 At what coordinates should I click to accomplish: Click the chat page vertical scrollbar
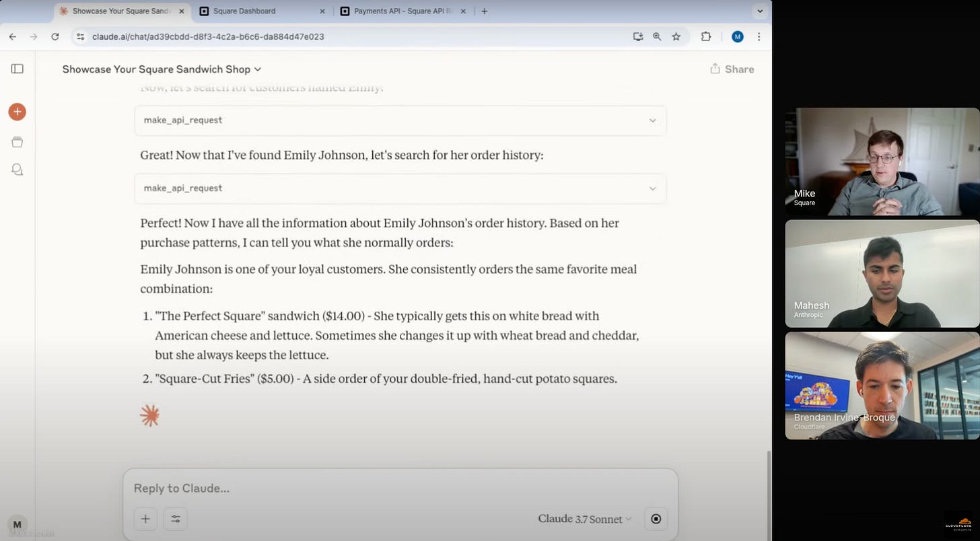point(769,497)
